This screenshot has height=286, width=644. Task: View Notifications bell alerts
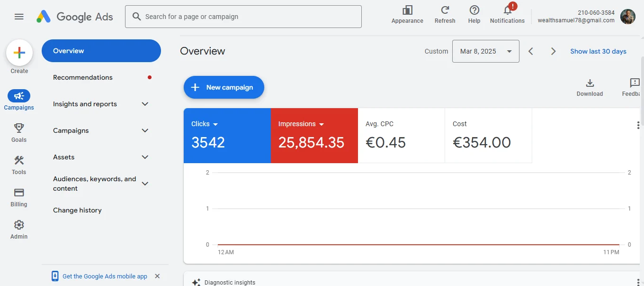click(x=507, y=14)
